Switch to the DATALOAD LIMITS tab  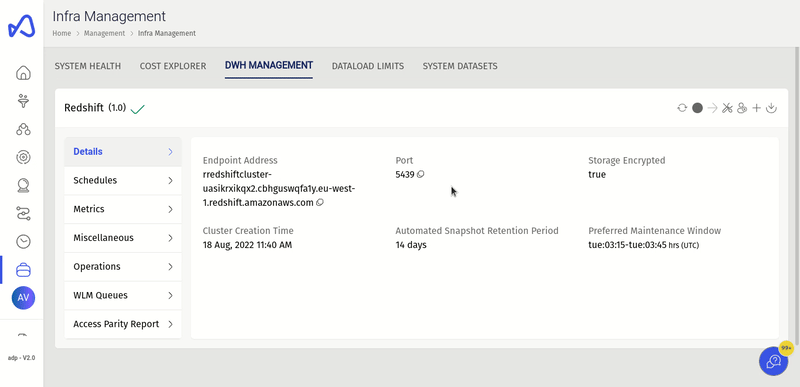click(x=368, y=66)
